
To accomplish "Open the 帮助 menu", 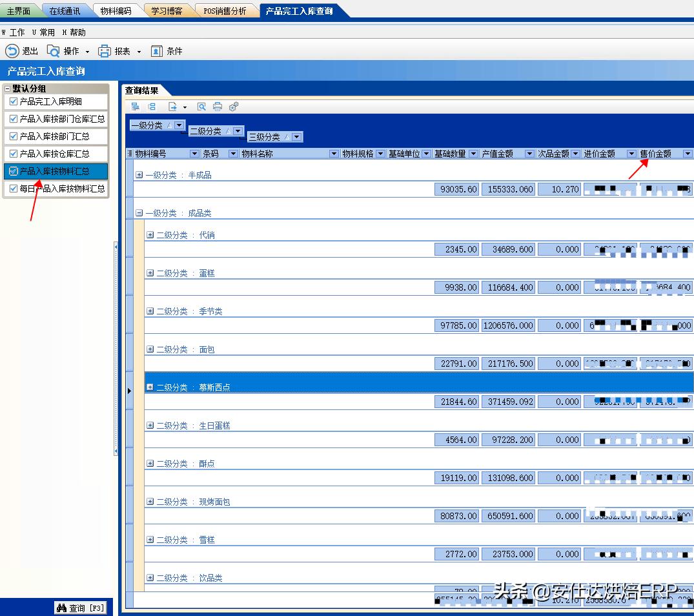I will pyautogui.click(x=74, y=32).
